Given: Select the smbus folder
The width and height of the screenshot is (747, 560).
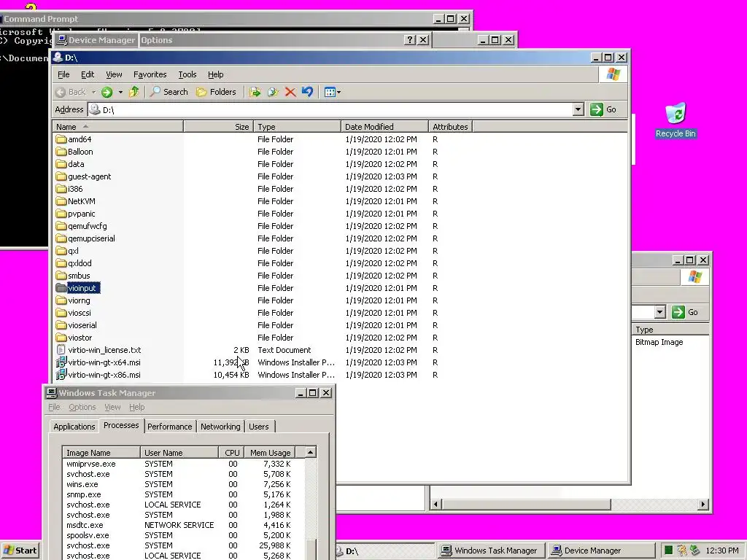Looking at the screenshot, I should (x=73, y=275).
